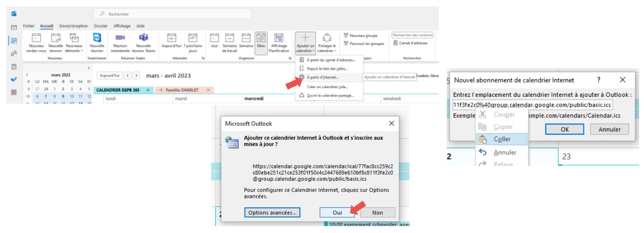Select the Calendar icon in the left sidebar
Image resolution: width=644 pixels, height=233 pixels.
pyautogui.click(x=14, y=41)
